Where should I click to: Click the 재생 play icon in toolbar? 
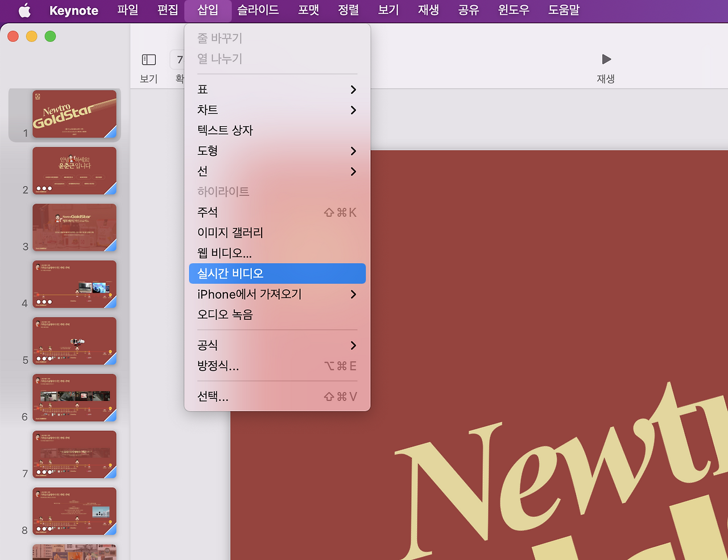(x=605, y=59)
